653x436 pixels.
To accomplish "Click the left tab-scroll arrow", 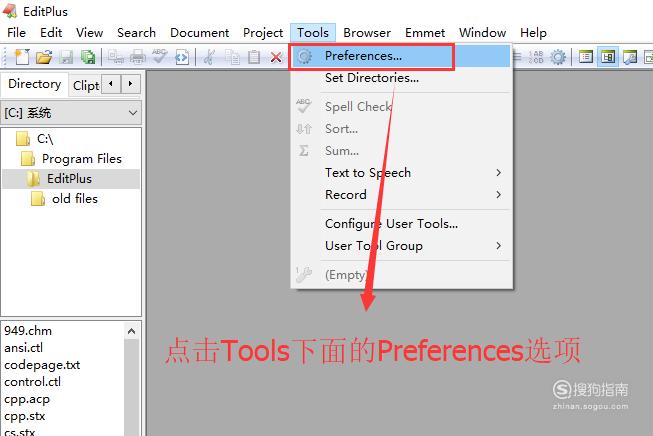I will (111, 84).
